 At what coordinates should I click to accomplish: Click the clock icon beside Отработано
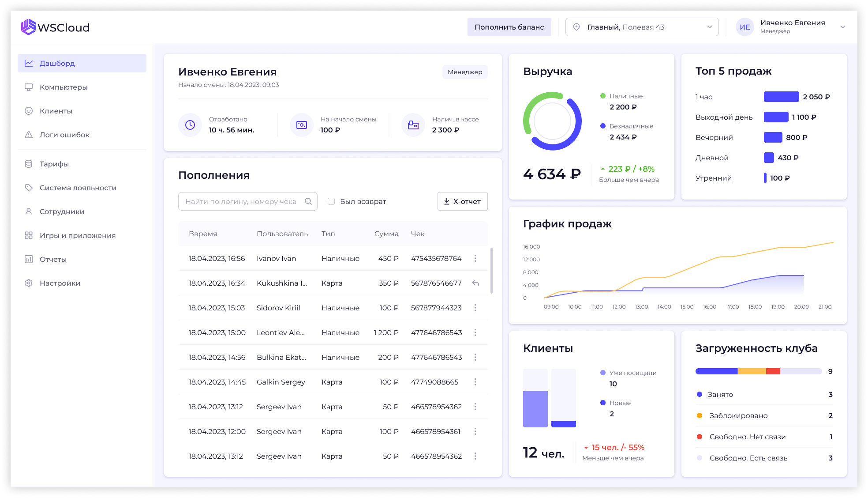click(x=190, y=125)
